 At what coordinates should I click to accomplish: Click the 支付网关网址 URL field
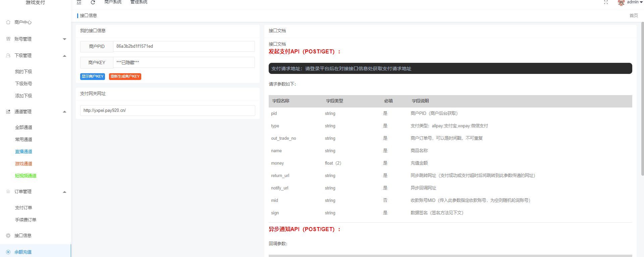click(167, 111)
